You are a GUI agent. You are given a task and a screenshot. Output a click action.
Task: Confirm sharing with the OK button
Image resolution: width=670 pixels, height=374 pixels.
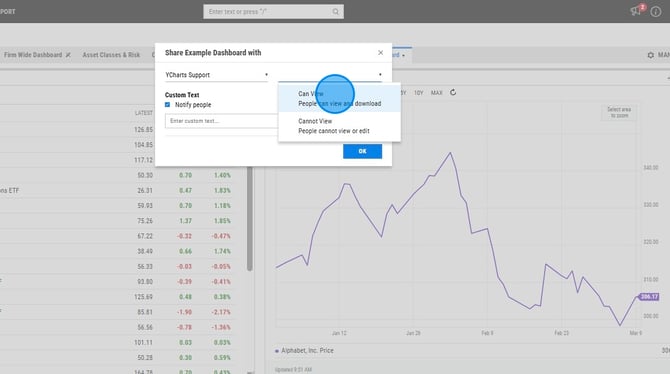tap(362, 151)
